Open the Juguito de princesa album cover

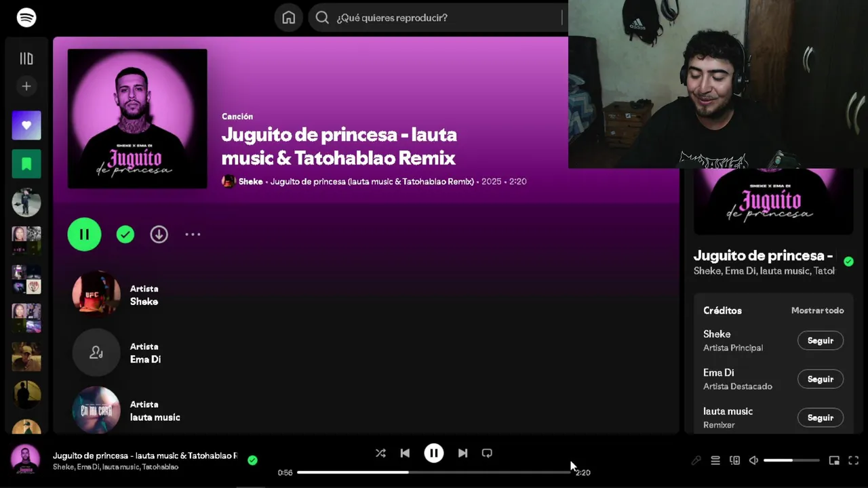point(137,119)
